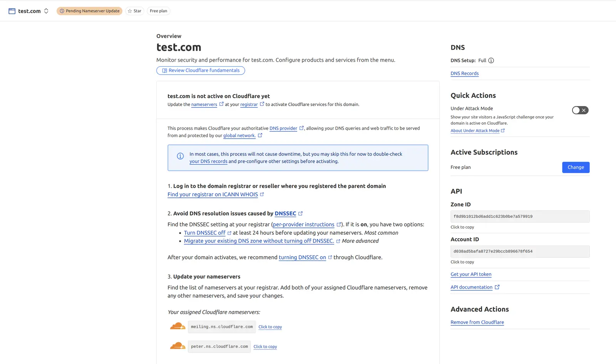Image resolution: width=616 pixels, height=364 pixels.
Task: Click external icon beside turning DNSSEC on
Action: tap(330, 257)
